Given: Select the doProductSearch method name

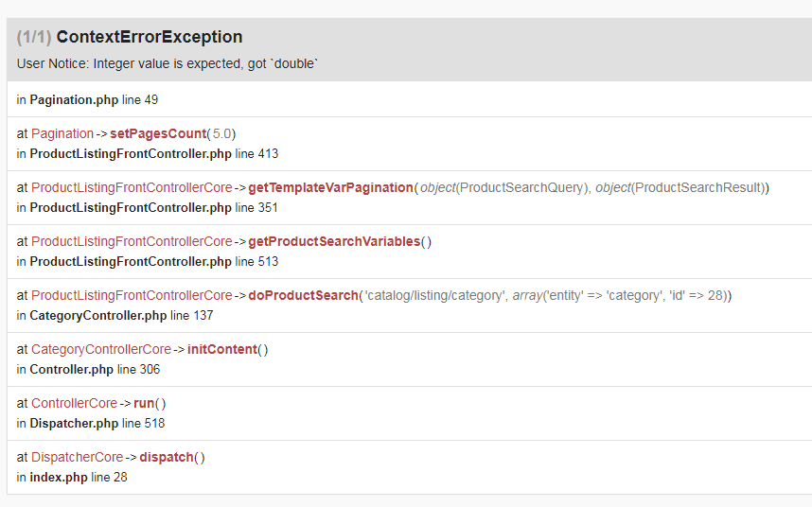Looking at the screenshot, I should [303, 295].
